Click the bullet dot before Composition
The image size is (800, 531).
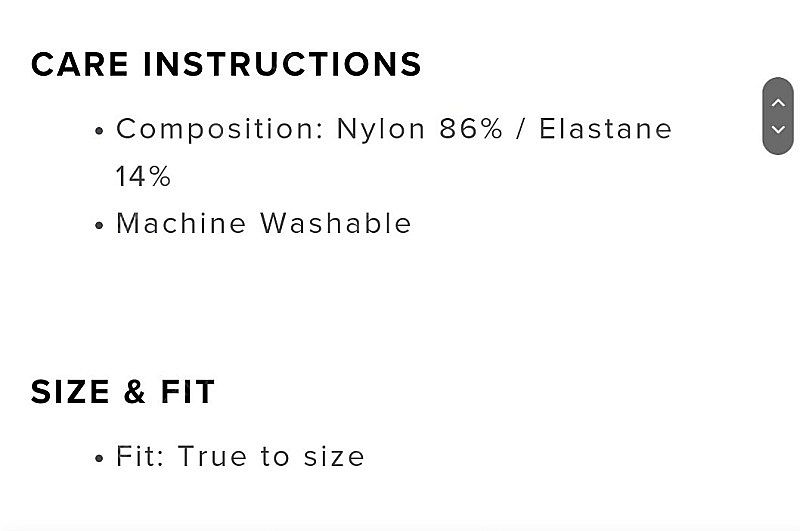point(99,131)
